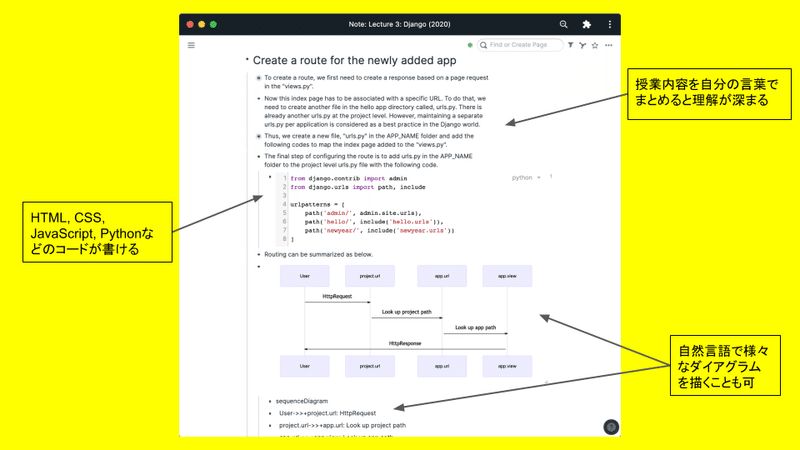Click code line 'from django.contrib import admin'
The width and height of the screenshot is (800, 450).
(348, 179)
